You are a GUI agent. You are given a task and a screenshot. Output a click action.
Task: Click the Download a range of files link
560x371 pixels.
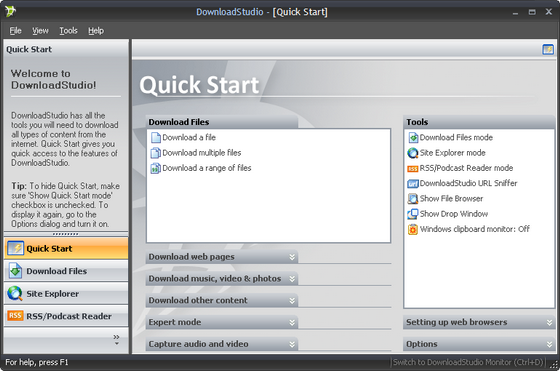(x=207, y=168)
